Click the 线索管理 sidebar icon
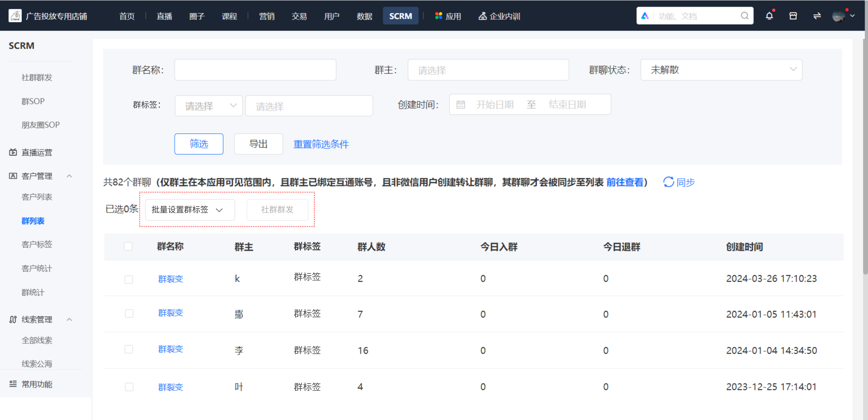The height and width of the screenshot is (420, 868). click(13, 320)
